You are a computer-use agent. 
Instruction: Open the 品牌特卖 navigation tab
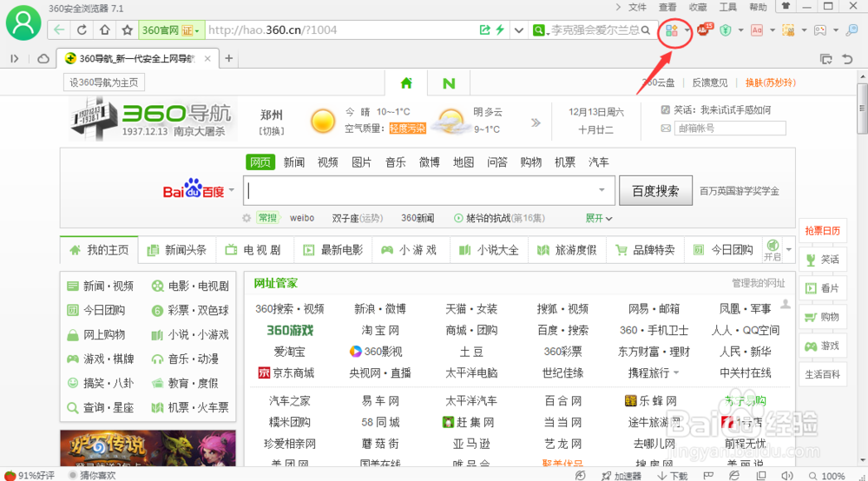click(x=646, y=250)
